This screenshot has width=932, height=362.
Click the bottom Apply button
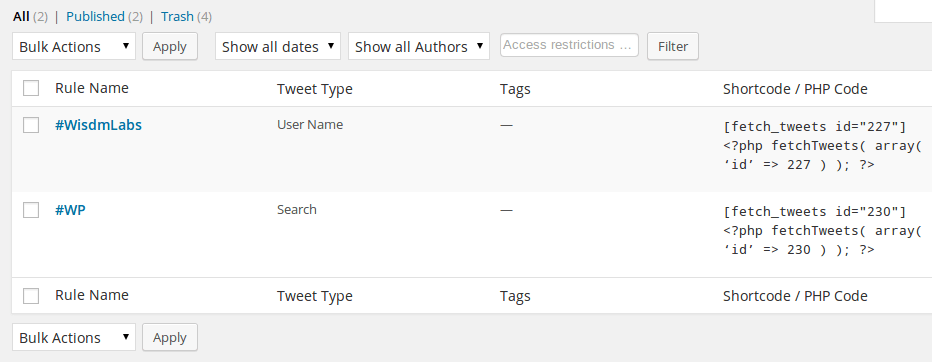coord(170,337)
